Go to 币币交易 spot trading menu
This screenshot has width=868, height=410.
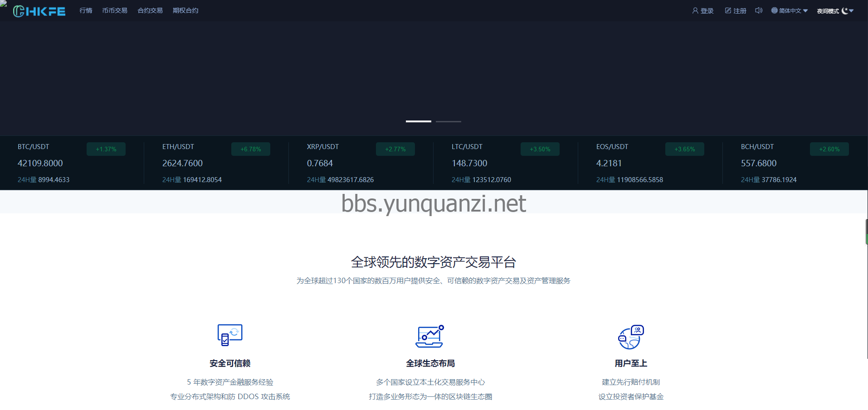(x=115, y=10)
